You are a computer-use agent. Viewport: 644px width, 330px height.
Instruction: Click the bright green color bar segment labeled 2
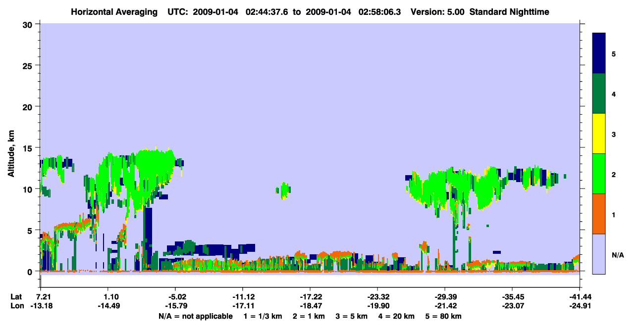pos(599,174)
